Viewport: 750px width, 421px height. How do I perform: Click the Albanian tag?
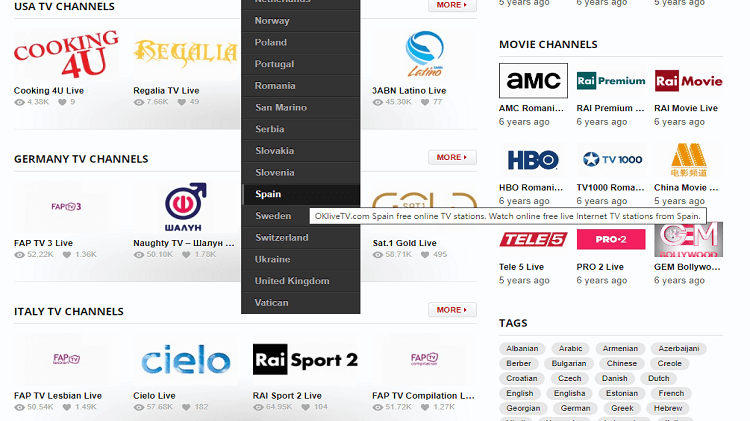[522, 348]
